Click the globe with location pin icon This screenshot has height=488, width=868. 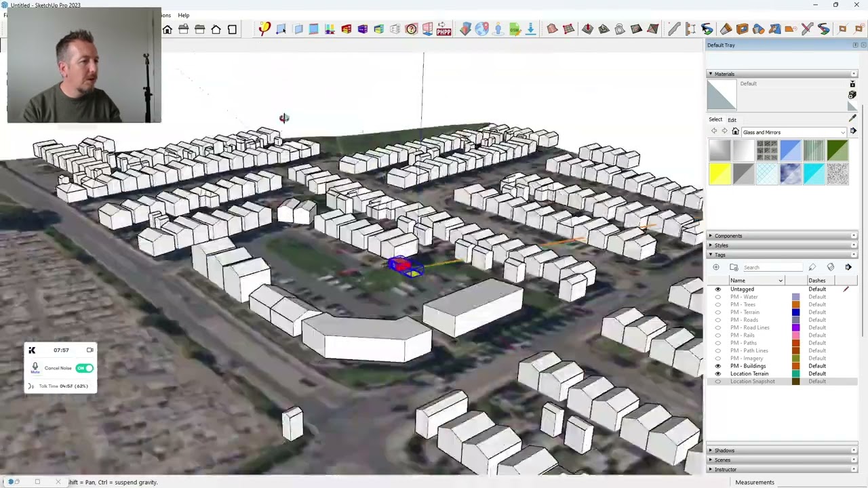(x=481, y=29)
